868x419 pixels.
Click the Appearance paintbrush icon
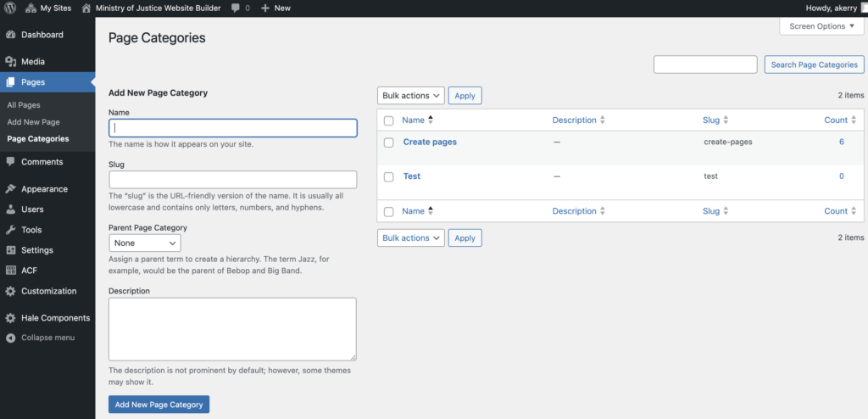(x=10, y=189)
